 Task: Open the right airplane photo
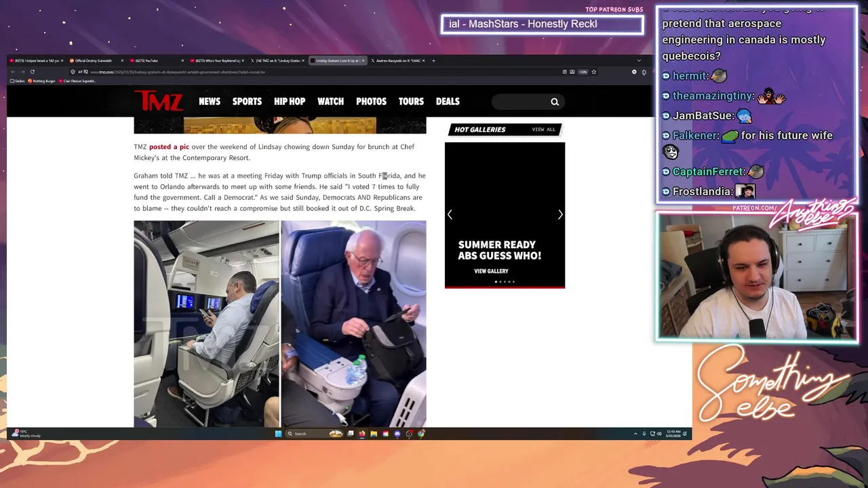[354, 324]
